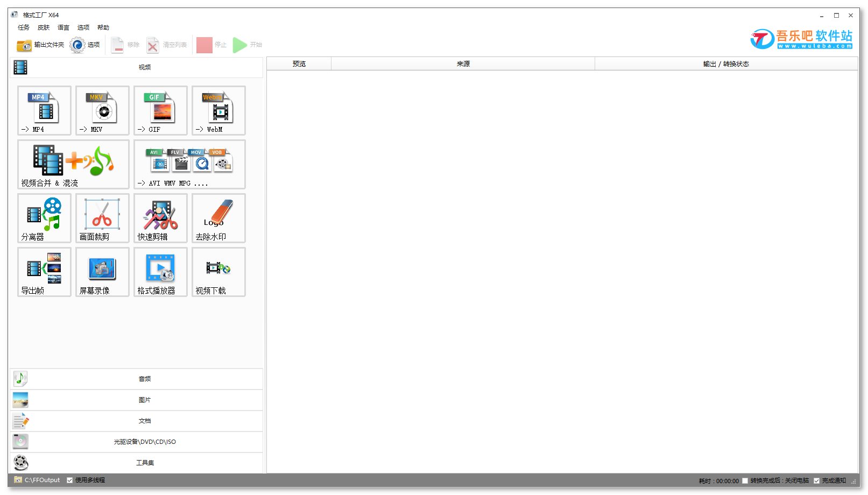The width and height of the screenshot is (868, 495).
Task: Open the 帮助 menu
Action: [103, 27]
